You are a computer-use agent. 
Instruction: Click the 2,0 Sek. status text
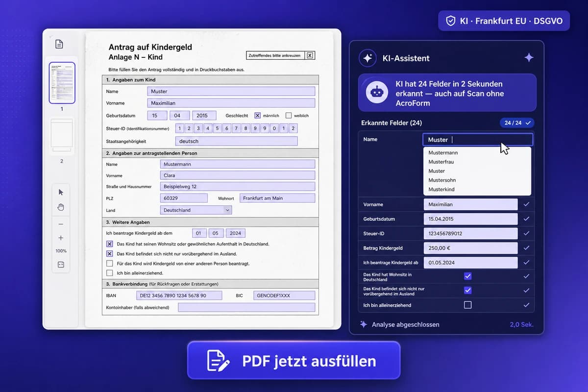pyautogui.click(x=521, y=324)
